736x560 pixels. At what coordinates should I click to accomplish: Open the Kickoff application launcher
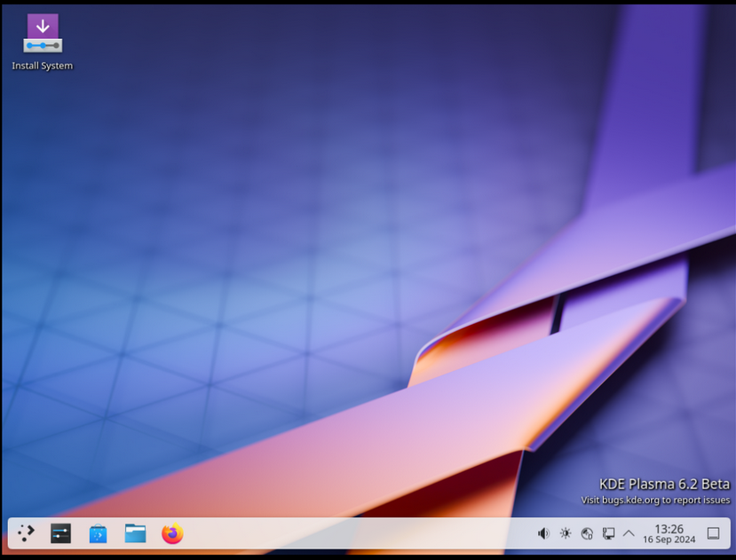tap(24, 533)
